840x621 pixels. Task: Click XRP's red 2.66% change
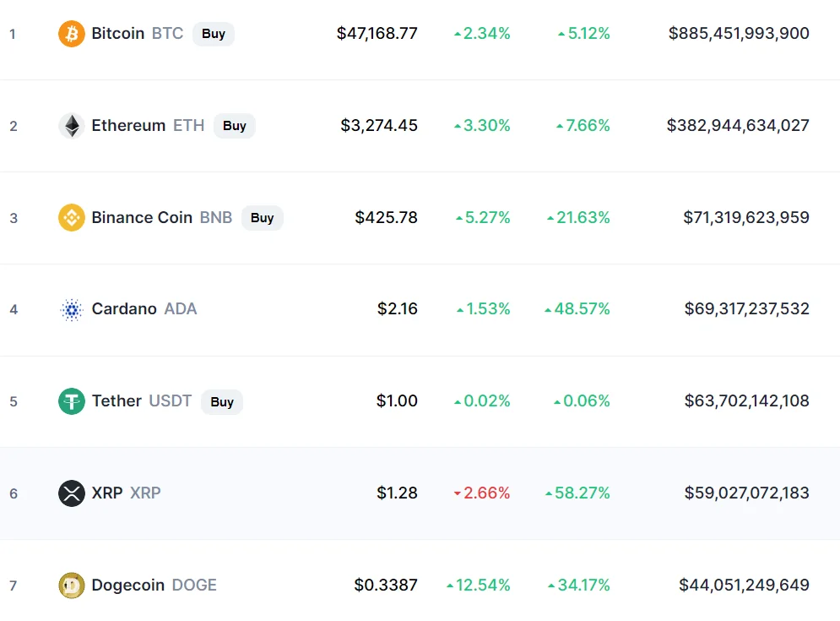[x=481, y=493]
